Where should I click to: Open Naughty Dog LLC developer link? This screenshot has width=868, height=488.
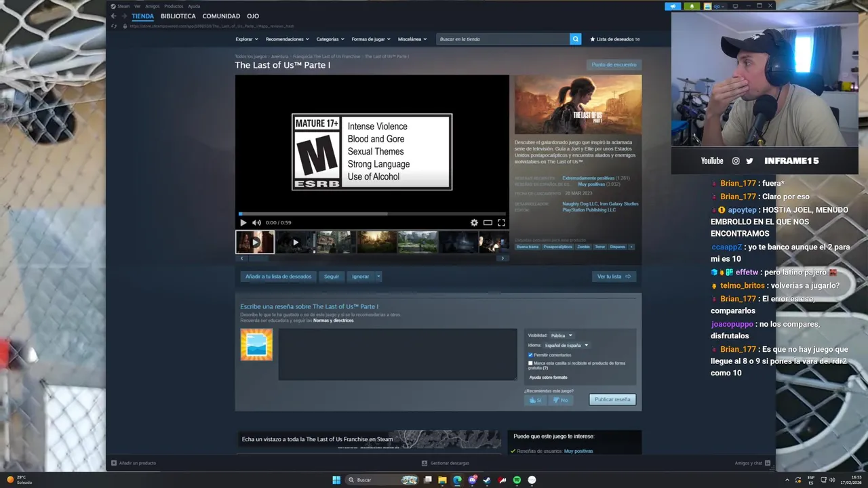(x=580, y=204)
